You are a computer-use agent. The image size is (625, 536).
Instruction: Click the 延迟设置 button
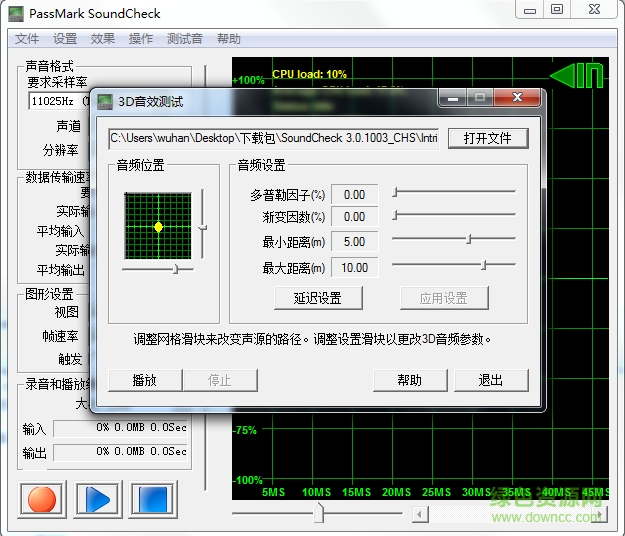[x=318, y=298]
